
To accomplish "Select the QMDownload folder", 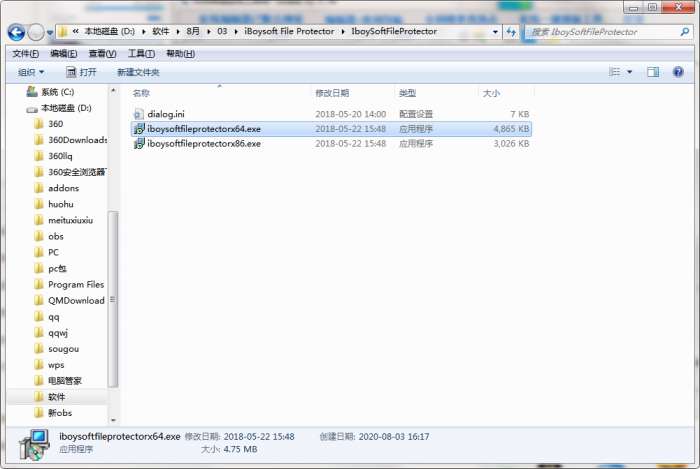I will (70, 300).
